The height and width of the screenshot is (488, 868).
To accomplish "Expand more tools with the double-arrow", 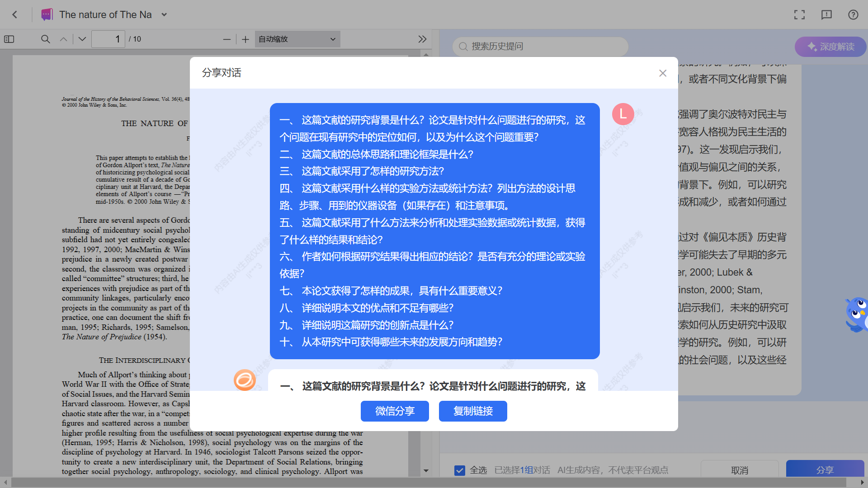I will pyautogui.click(x=422, y=39).
